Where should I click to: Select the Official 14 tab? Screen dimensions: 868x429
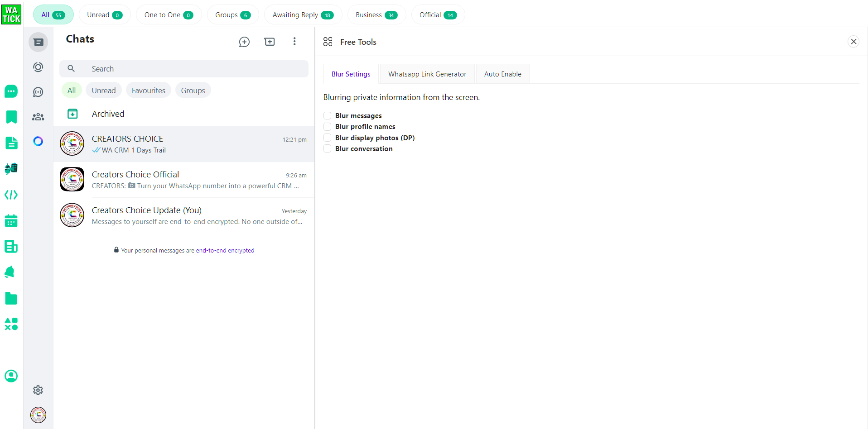438,15
